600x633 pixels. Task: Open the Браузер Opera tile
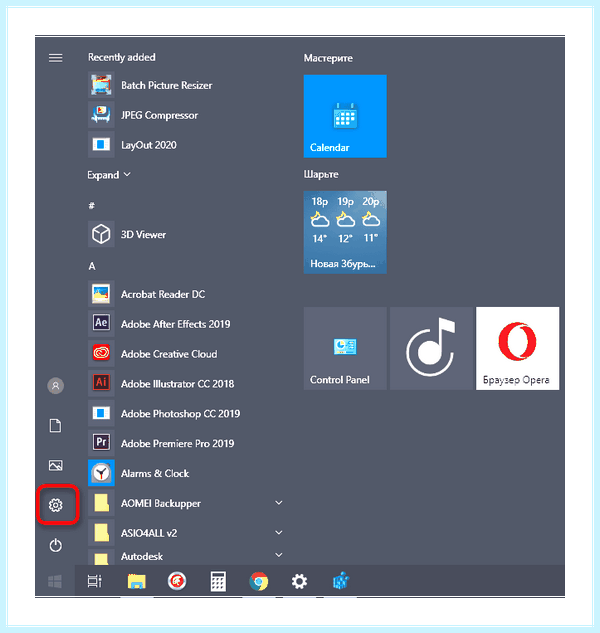point(518,348)
